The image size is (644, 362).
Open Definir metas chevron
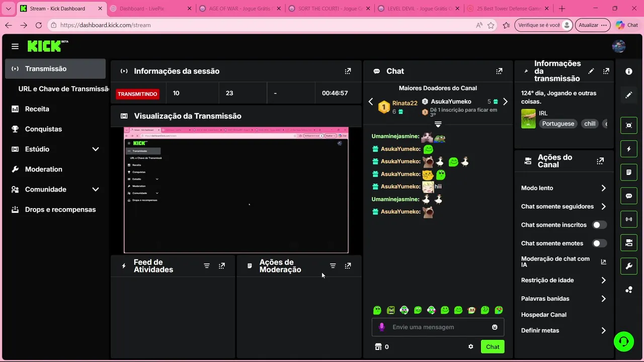tap(603, 330)
